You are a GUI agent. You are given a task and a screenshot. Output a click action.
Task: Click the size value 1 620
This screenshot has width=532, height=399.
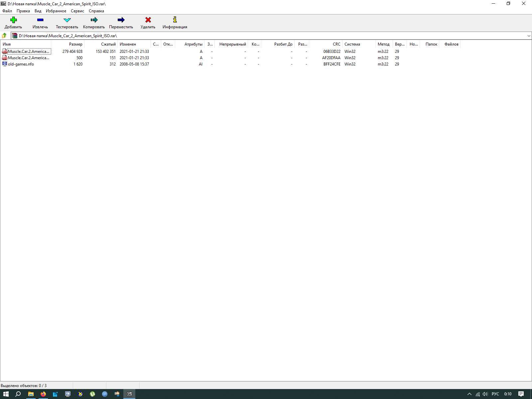tap(78, 64)
